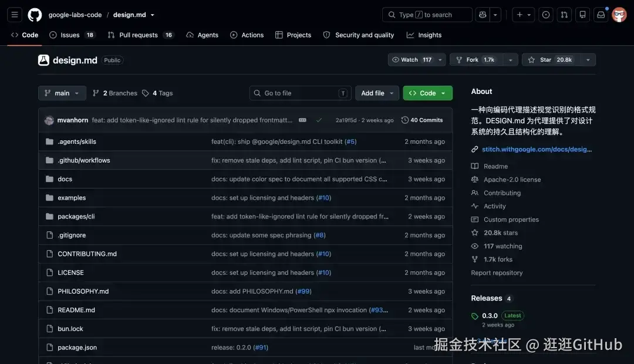The image size is (634, 364).
Task: Open the main branch dropdown
Action: [62, 93]
